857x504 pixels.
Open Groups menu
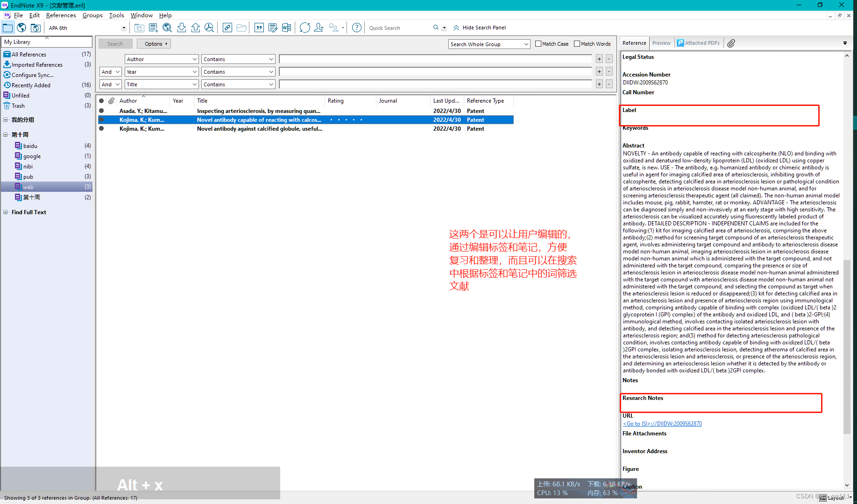pos(92,15)
